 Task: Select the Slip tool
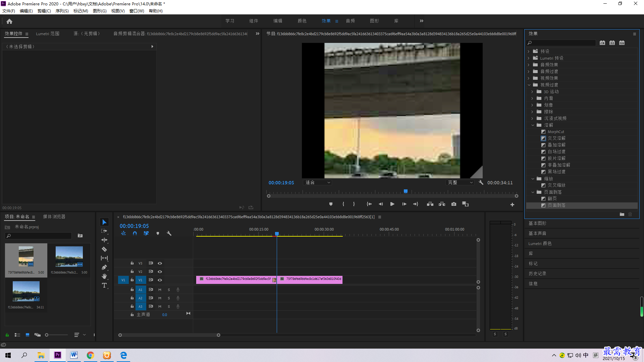coord(104,258)
